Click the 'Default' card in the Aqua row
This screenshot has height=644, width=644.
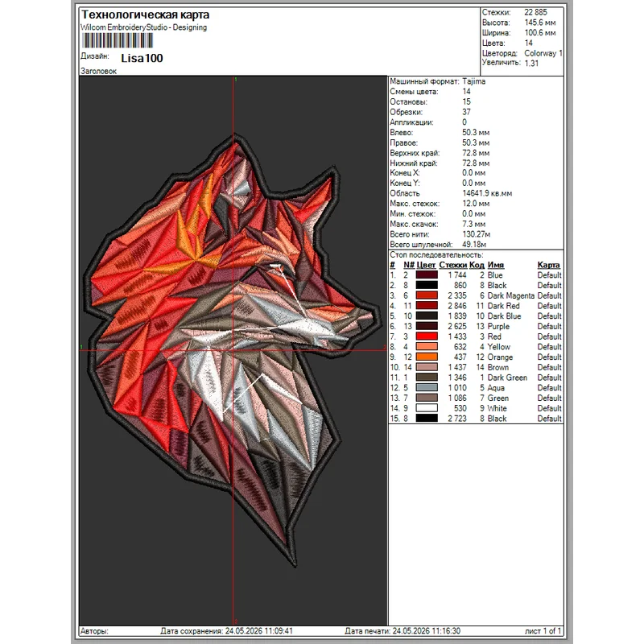(549, 388)
